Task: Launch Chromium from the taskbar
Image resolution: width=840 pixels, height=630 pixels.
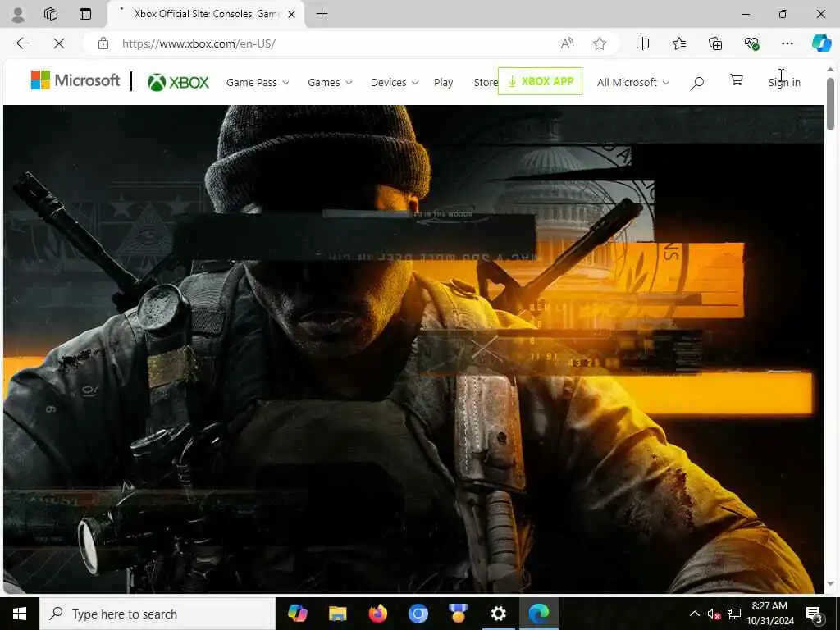Action: click(418, 614)
